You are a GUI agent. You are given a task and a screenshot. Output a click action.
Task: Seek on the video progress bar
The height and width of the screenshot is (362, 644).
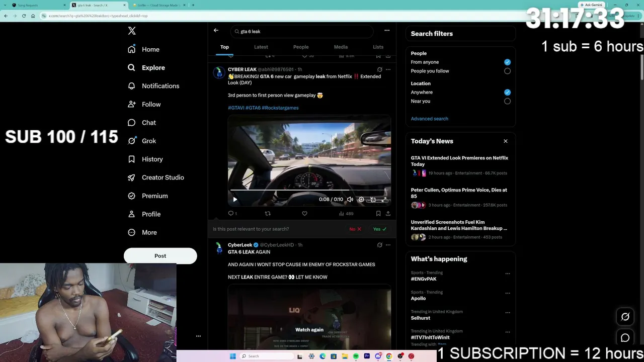point(309,191)
